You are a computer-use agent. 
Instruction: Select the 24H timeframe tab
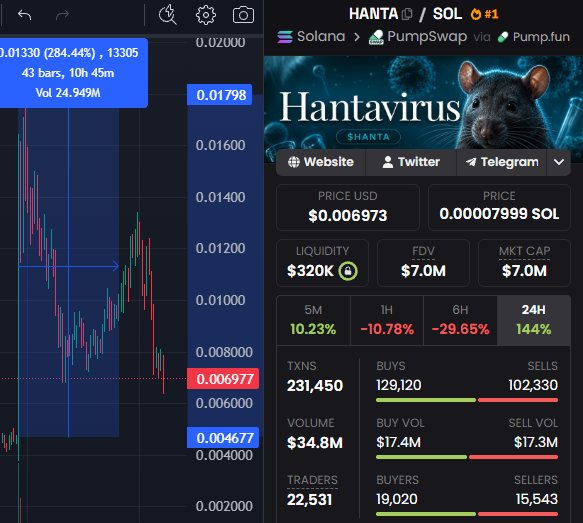tap(534, 320)
